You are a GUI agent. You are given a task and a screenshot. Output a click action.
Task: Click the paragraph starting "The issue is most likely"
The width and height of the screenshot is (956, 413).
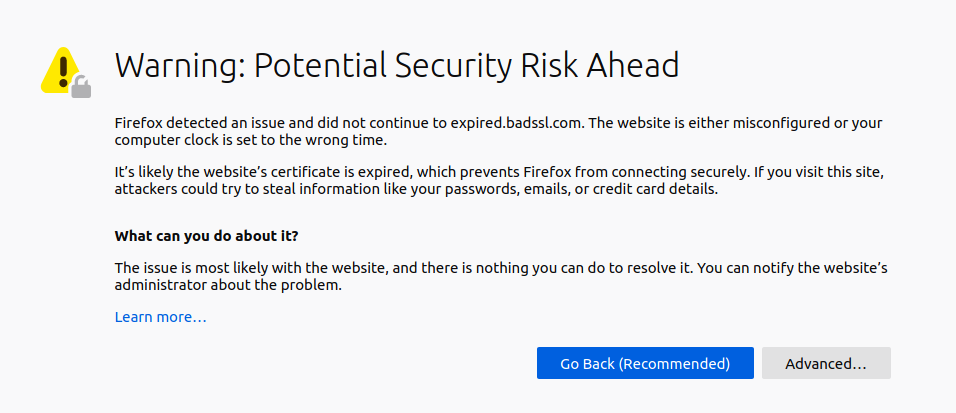tap(500, 276)
